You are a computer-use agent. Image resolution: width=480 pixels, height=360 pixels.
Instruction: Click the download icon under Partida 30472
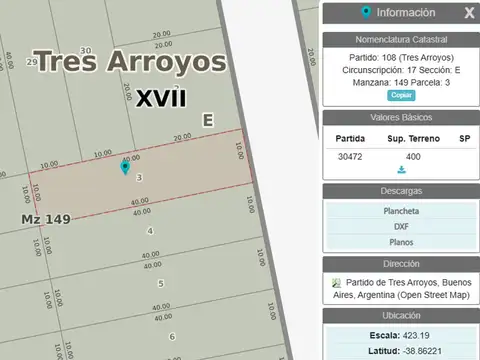pyautogui.click(x=402, y=170)
